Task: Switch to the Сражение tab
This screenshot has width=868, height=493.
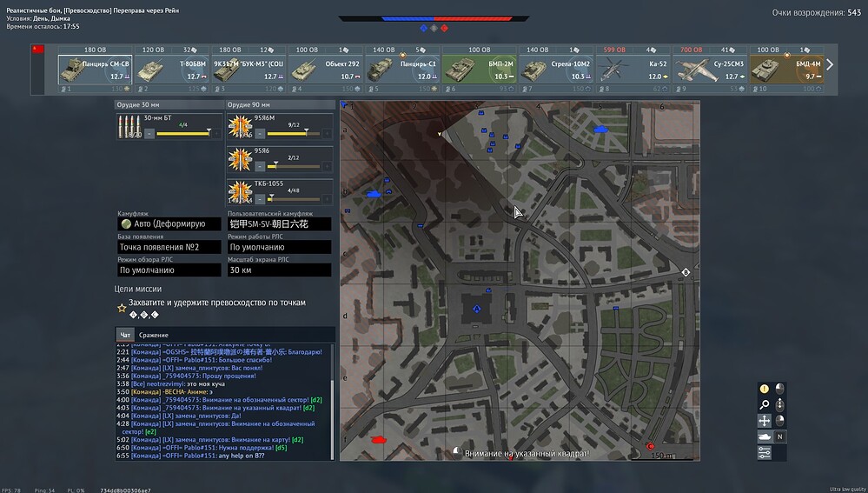Action: (153, 335)
